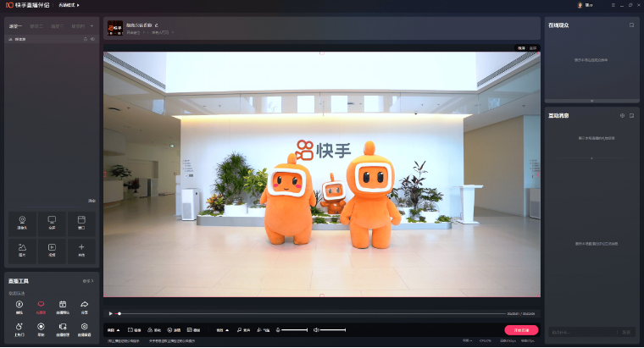The image size is (644, 348).
Task: Open the network dropdown in status bar
Action: coord(468,340)
